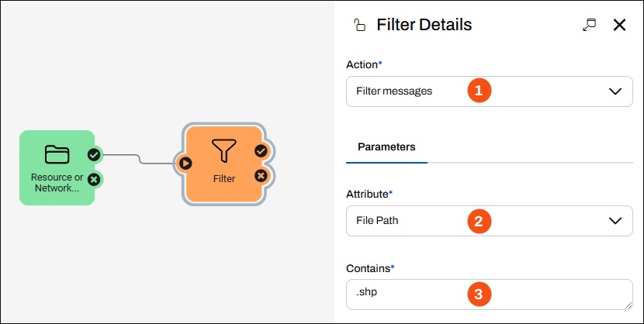This screenshot has width=644, height=324.
Task: Click the pop-out panel icon
Action: 589,25
